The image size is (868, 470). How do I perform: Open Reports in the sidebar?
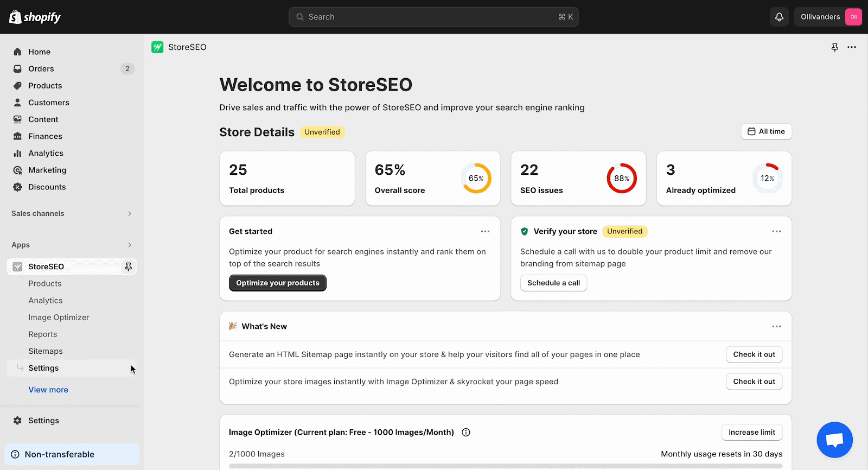(43, 334)
